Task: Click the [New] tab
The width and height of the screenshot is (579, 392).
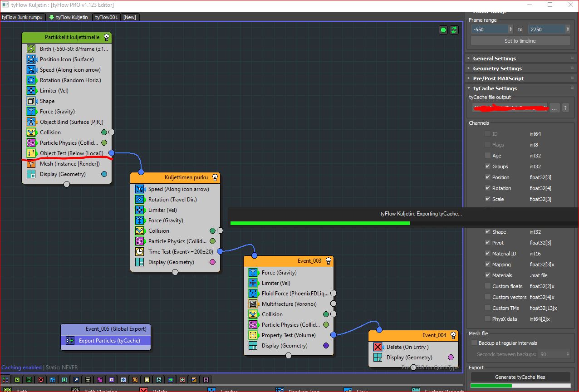Action: tap(130, 17)
